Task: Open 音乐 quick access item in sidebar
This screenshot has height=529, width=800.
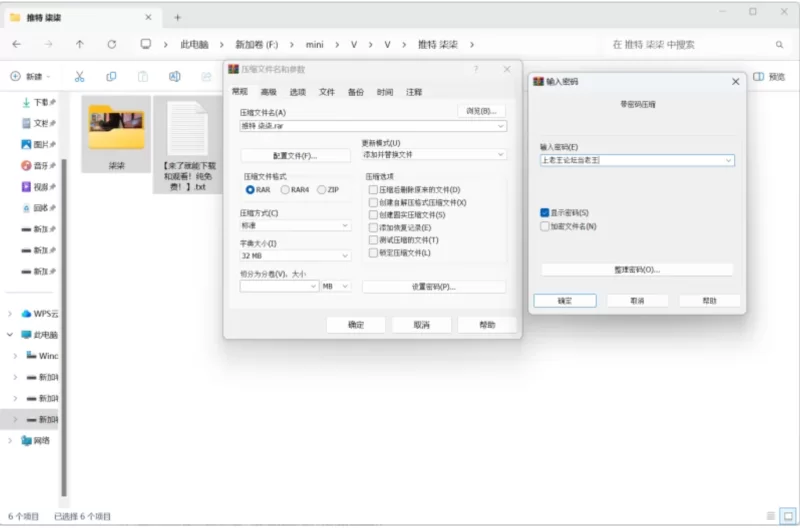Action: 39,165
